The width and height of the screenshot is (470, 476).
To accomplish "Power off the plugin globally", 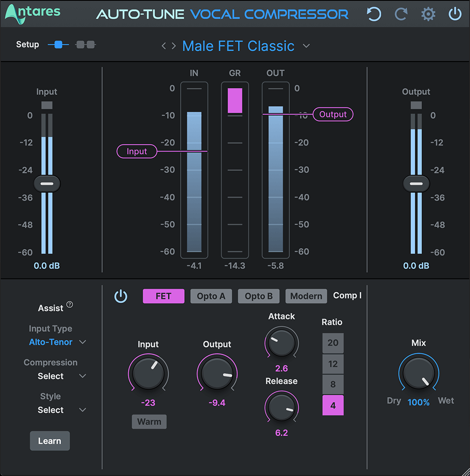I will [454, 14].
